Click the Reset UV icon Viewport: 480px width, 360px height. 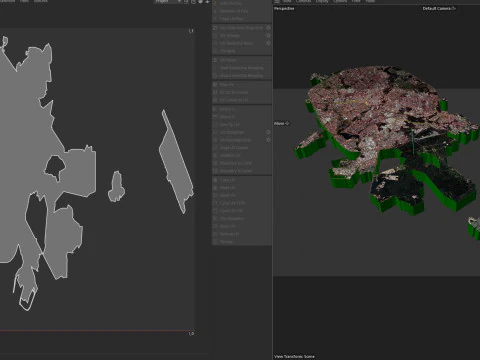click(x=215, y=195)
